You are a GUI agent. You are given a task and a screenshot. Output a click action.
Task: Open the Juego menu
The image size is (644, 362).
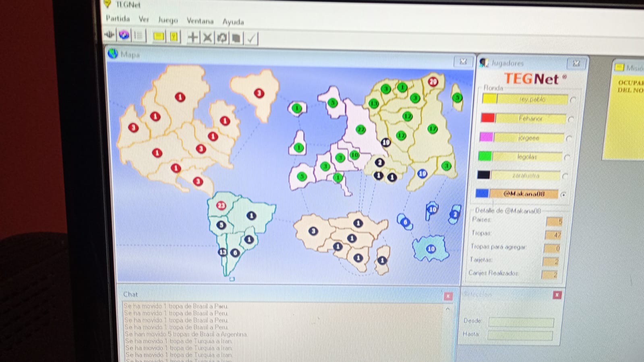coord(168,20)
